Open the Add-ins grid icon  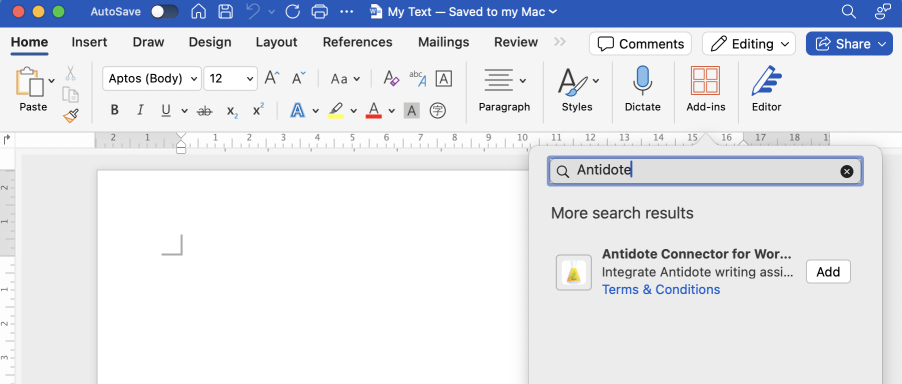coord(705,80)
